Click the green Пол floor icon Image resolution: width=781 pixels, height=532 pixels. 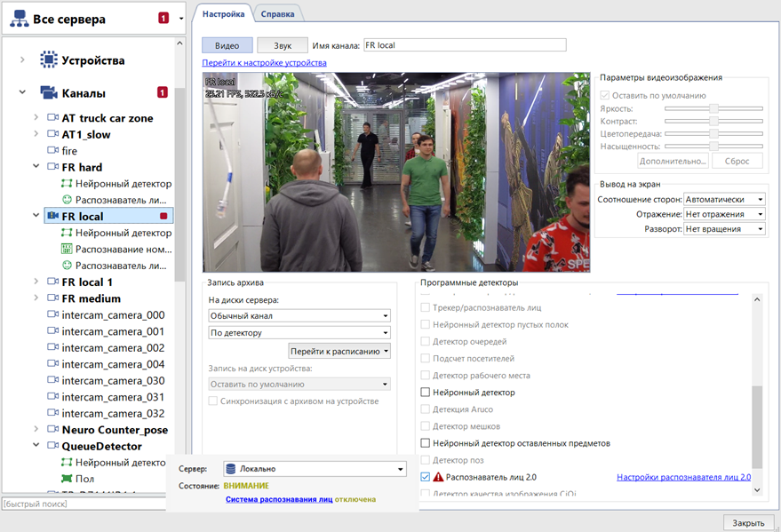coord(67,478)
